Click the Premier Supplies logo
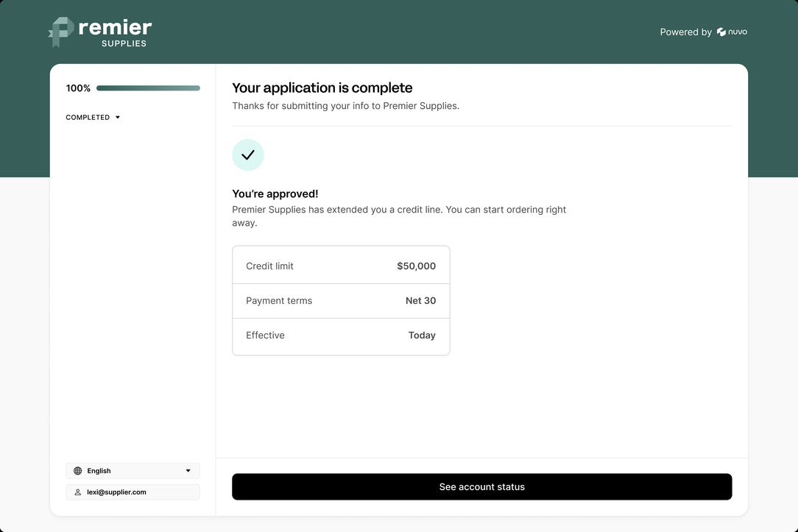 [100, 32]
